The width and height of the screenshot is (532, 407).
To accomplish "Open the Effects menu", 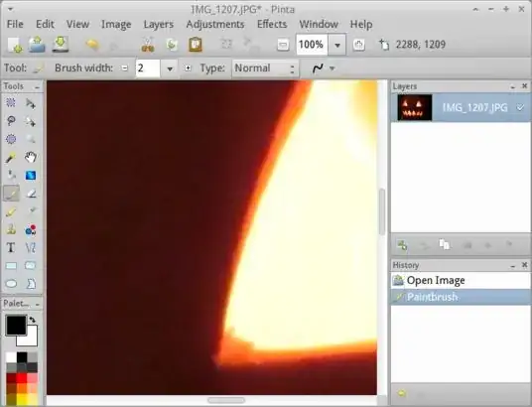I will [272, 24].
